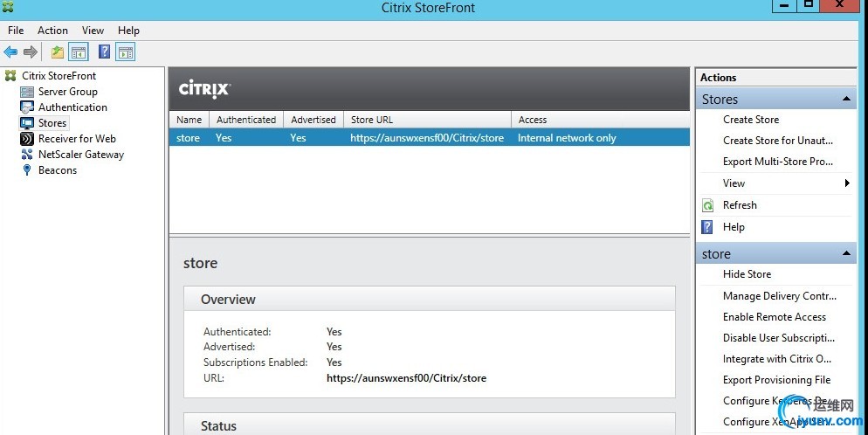Image resolution: width=868 pixels, height=435 pixels.
Task: Click the Internal network only cell
Action: tap(567, 138)
